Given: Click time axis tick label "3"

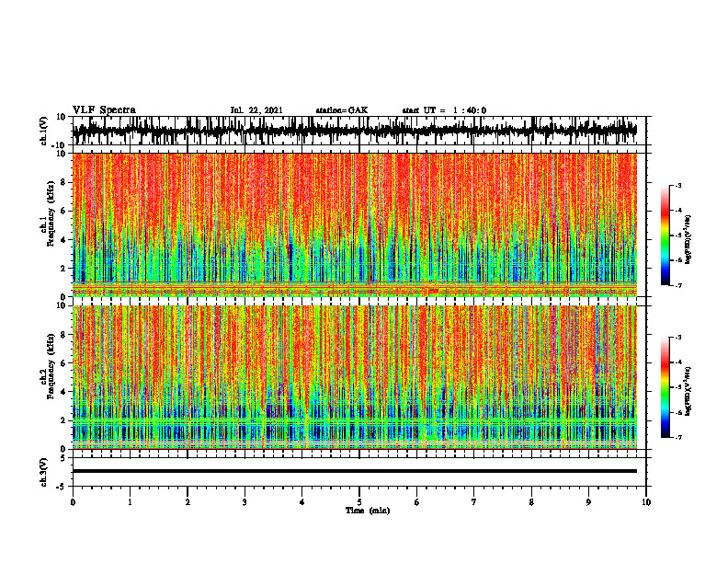Looking at the screenshot, I should 245,502.
